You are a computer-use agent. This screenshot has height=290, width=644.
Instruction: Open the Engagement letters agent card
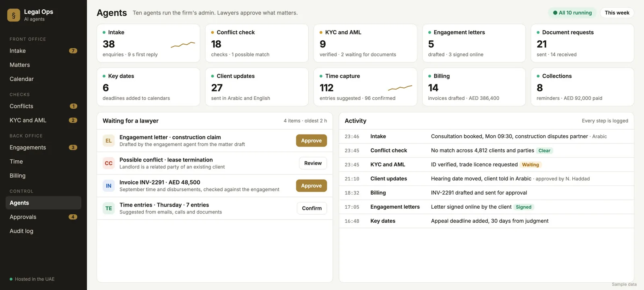point(474,43)
